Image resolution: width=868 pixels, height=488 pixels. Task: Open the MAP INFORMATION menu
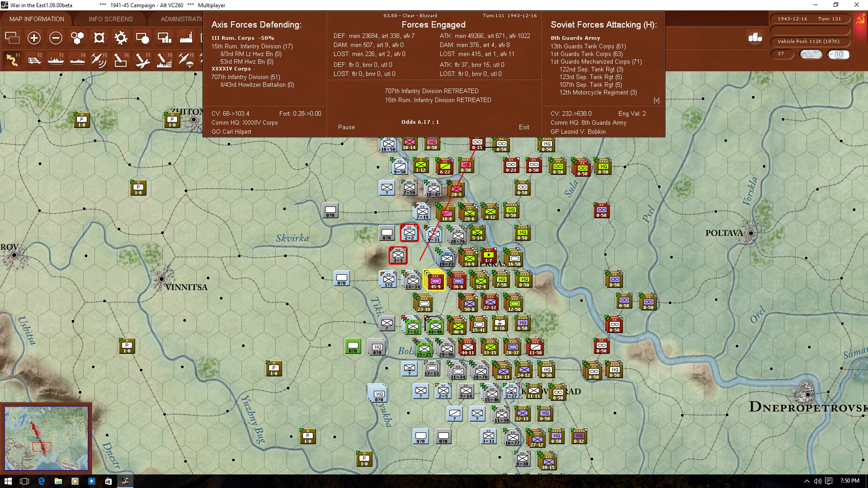(x=36, y=19)
